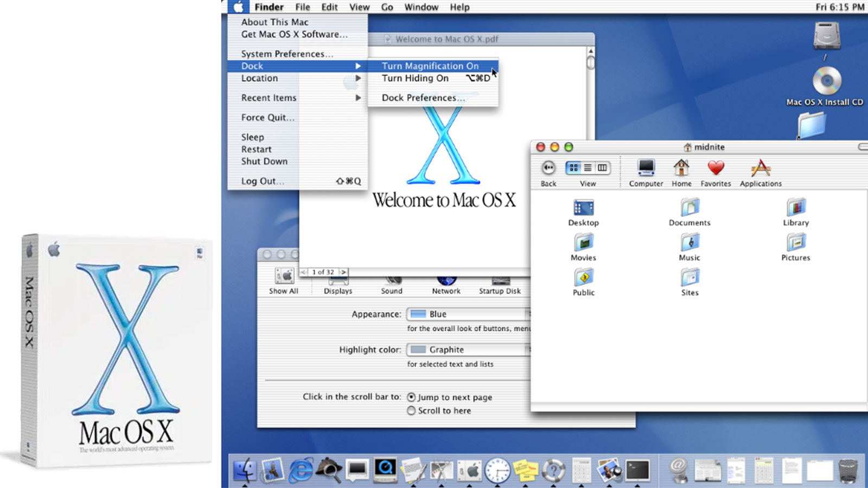
Task: Switch Finder view to list mode
Action: coord(588,168)
